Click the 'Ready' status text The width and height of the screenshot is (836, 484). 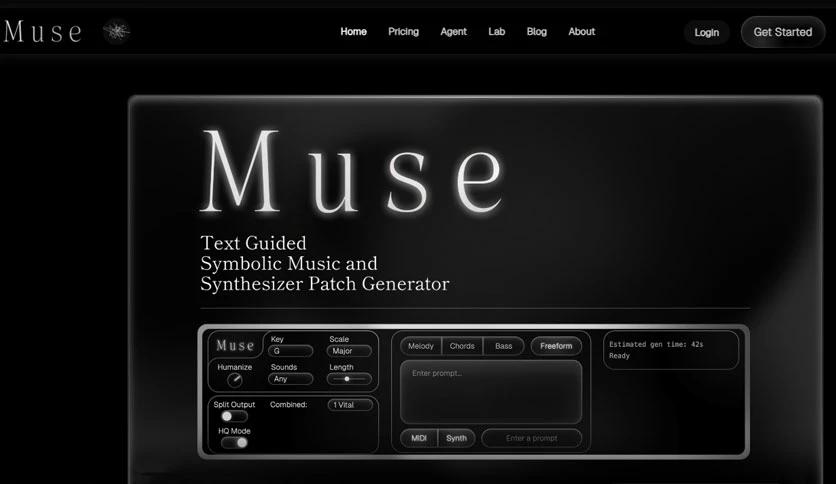[x=620, y=356]
